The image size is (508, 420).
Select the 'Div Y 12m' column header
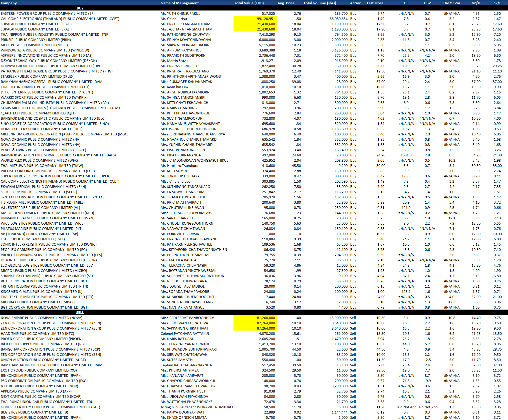[x=452, y=3]
